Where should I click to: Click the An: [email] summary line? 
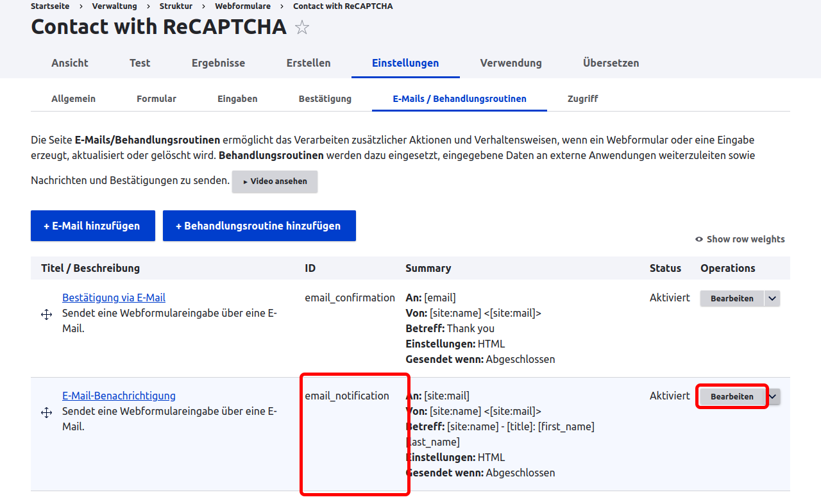(431, 298)
